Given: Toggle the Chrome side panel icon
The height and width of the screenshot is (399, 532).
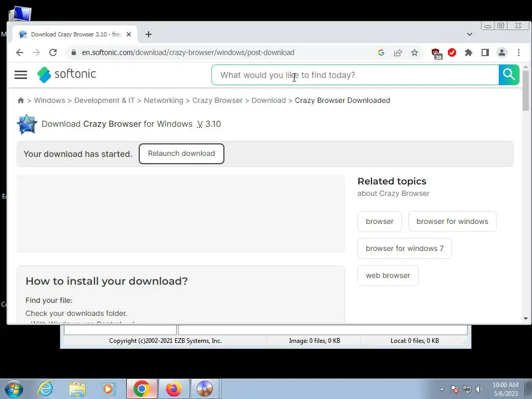Looking at the screenshot, I should (485, 52).
